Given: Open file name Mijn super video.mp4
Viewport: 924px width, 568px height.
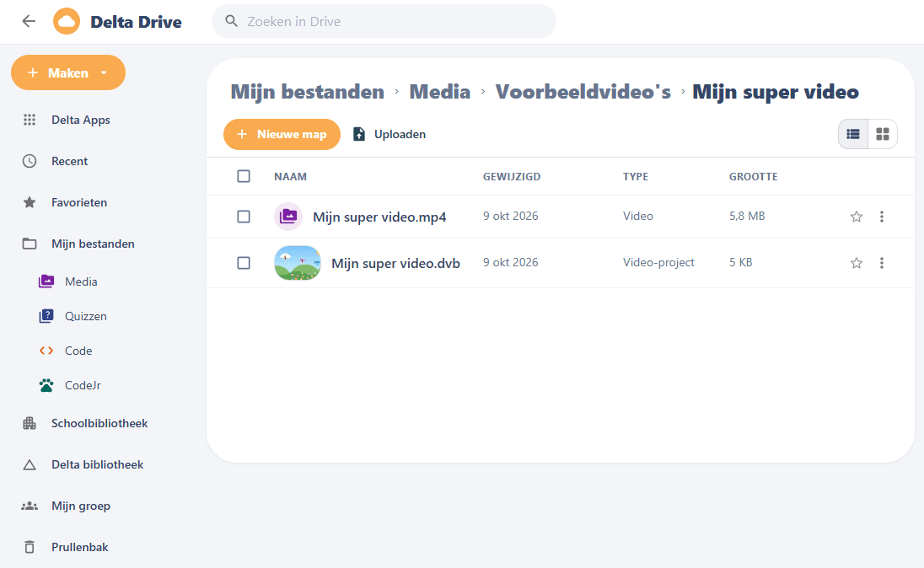Looking at the screenshot, I should point(379,217).
